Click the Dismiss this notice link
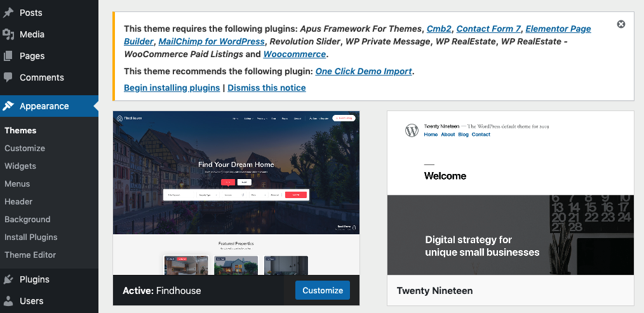This screenshot has height=313, width=644. [x=267, y=88]
